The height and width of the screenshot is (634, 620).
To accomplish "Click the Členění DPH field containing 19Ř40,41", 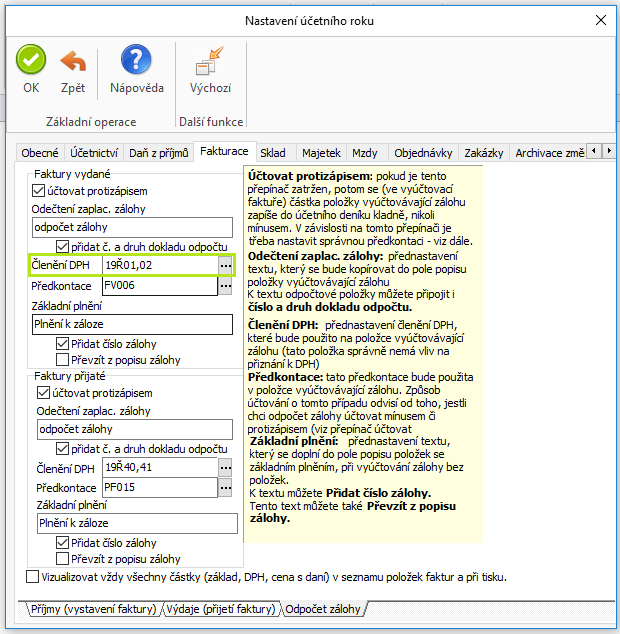I will pyautogui.click(x=160, y=467).
